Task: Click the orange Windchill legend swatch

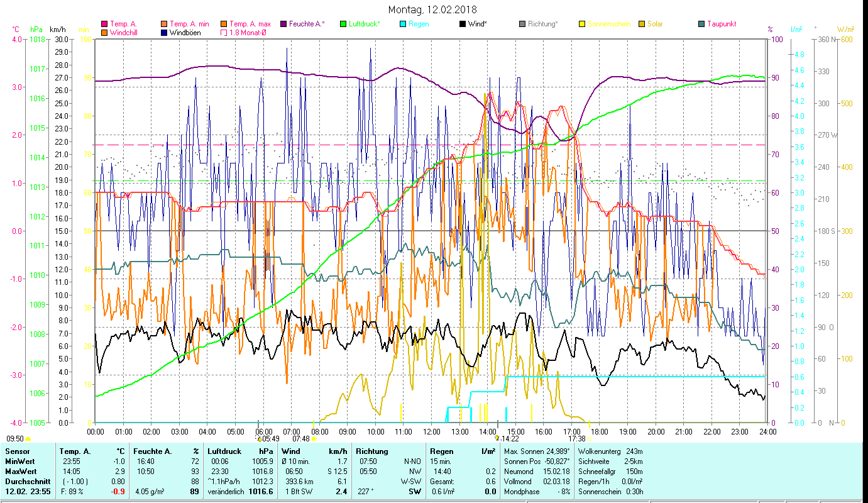Action: click(105, 33)
